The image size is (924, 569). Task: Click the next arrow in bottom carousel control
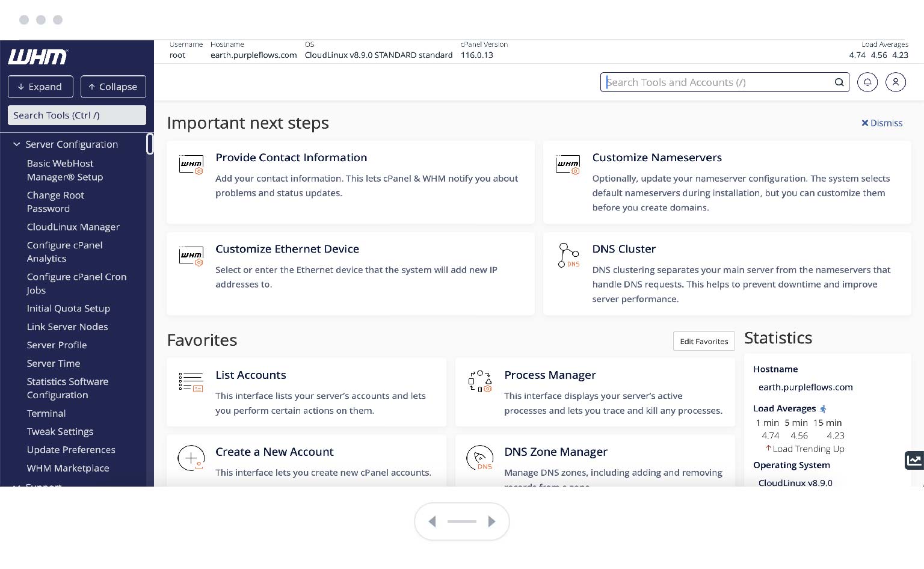491,521
